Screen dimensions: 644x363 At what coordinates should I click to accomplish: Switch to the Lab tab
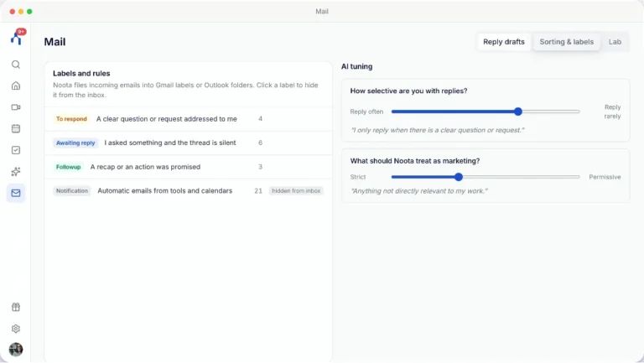pos(615,42)
